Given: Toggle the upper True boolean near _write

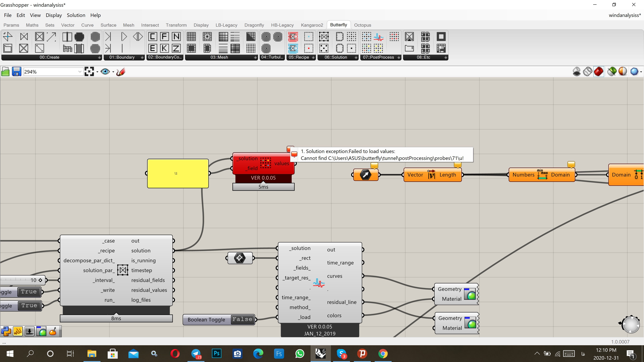Looking at the screenshot, I should pos(29,292).
